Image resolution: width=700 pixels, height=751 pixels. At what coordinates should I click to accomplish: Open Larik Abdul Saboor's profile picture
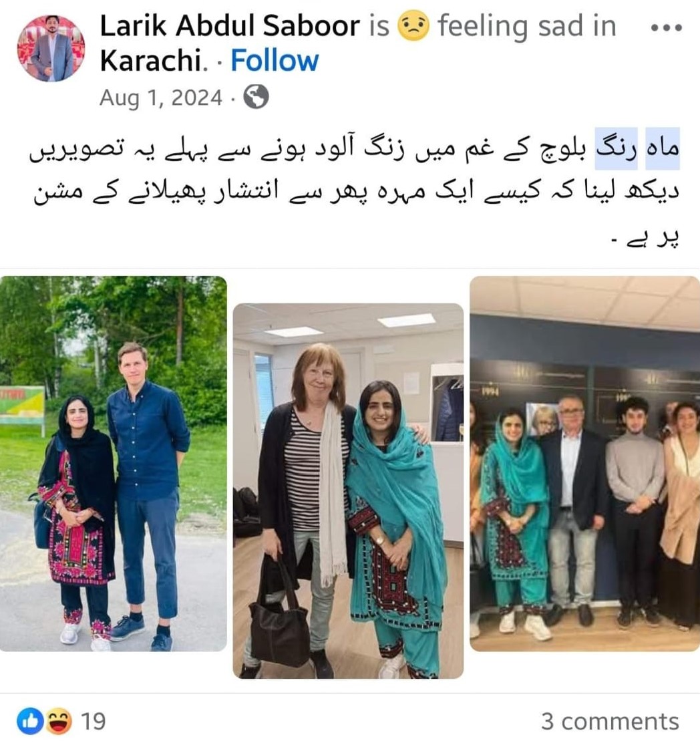click(51, 48)
